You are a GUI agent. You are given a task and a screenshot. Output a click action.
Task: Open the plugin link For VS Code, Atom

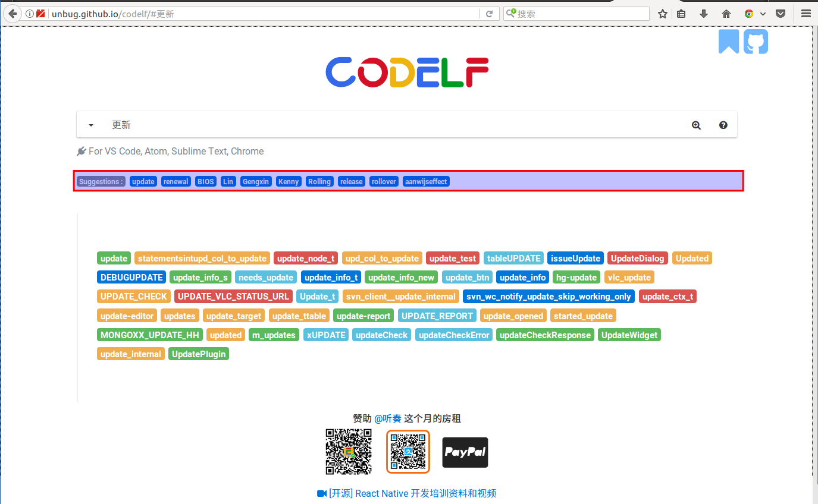(x=170, y=151)
